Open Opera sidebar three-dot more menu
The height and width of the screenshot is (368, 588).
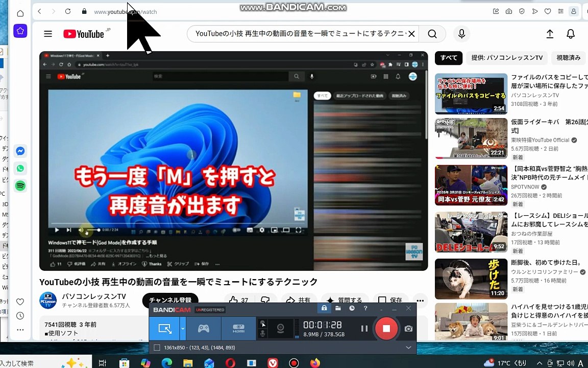(x=20, y=330)
